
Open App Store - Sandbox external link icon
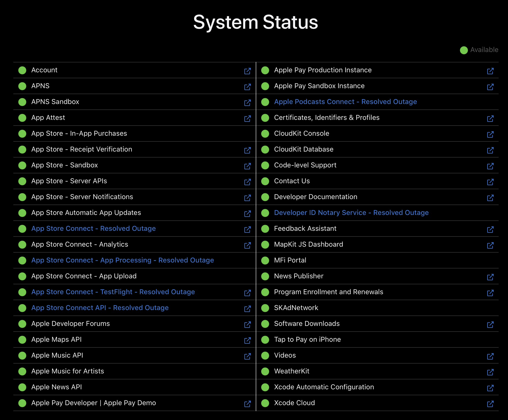247,166
